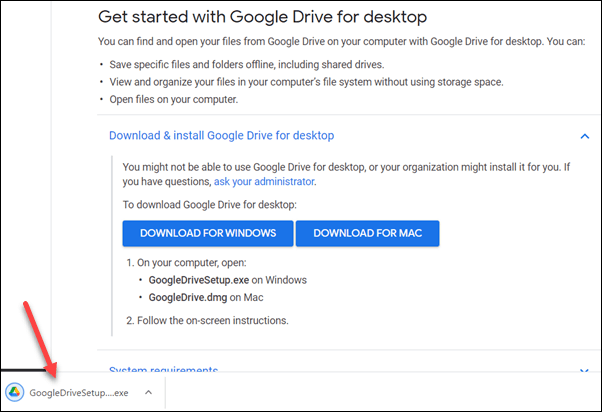Viewport: 602px width, 412px height.
Task: Click the 'GoogleDriveSetup.exe on Windows' text
Action: [x=228, y=280]
